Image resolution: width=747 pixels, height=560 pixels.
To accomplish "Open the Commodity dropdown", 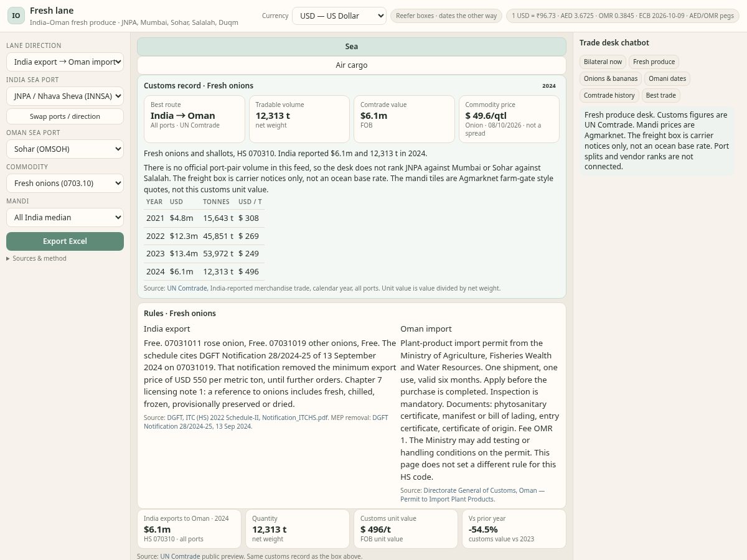I will [65, 183].
